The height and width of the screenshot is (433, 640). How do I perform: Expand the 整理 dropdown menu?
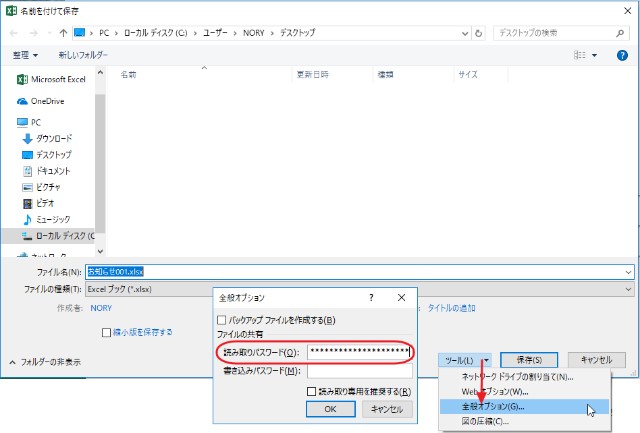[25, 55]
